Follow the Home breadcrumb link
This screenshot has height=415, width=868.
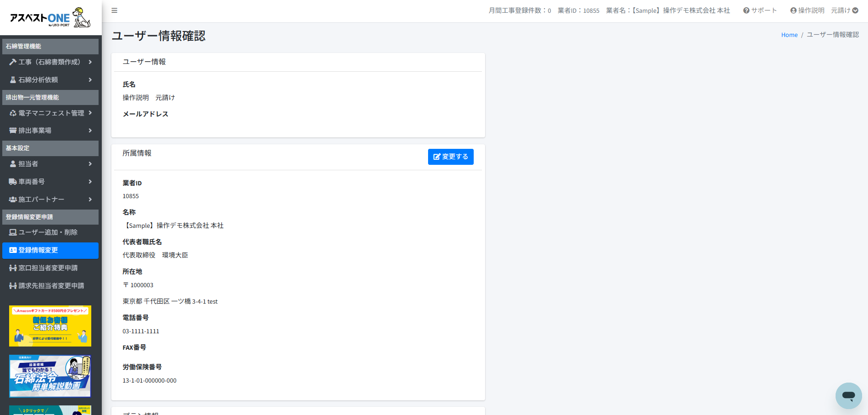[x=789, y=35]
